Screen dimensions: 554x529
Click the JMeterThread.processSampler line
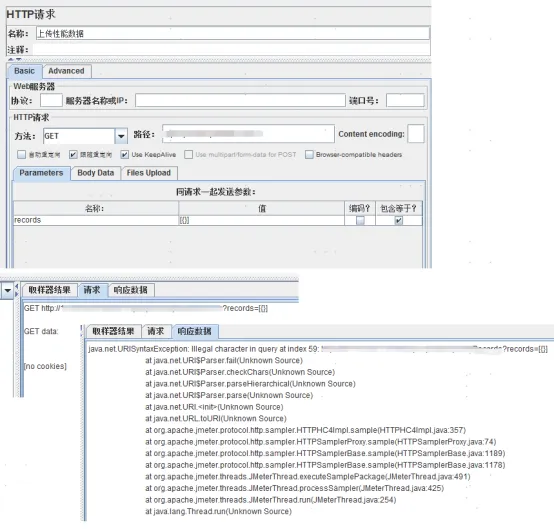(295, 488)
